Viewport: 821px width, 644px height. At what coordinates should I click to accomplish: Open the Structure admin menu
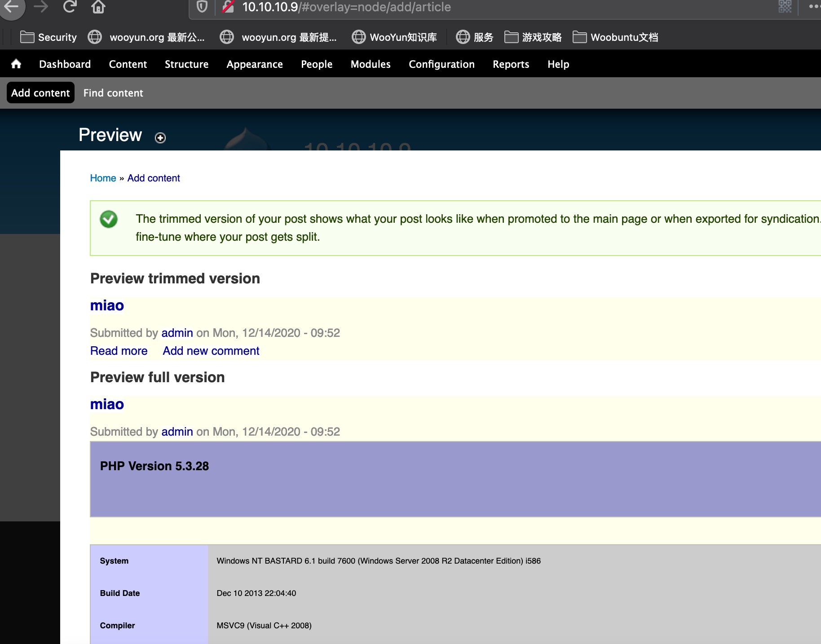point(186,64)
